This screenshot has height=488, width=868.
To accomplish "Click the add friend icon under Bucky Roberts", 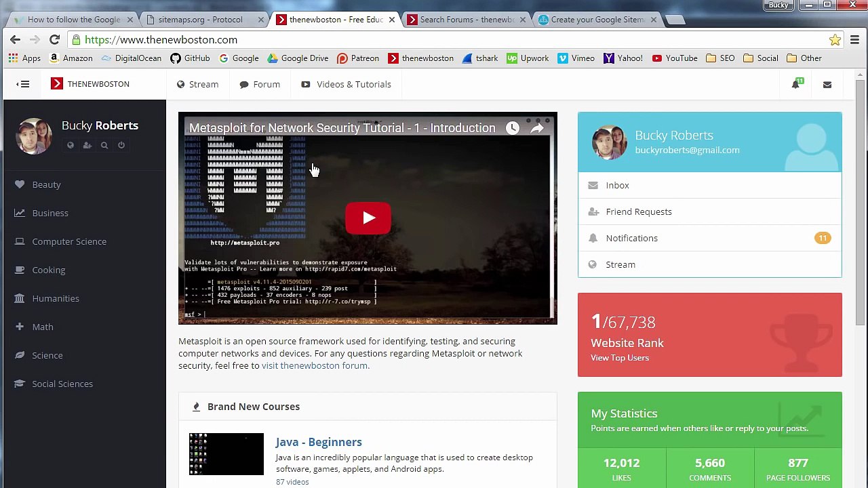I will pos(87,145).
